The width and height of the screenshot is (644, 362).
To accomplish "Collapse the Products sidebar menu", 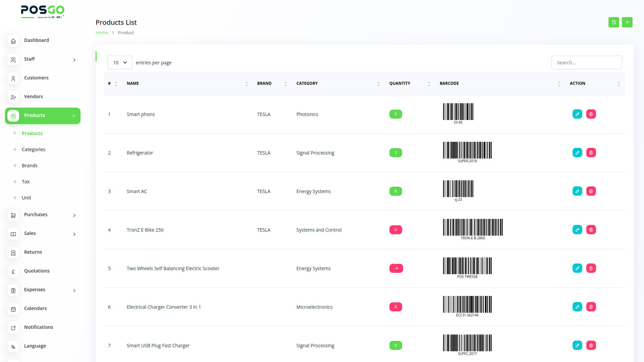I will [74, 116].
